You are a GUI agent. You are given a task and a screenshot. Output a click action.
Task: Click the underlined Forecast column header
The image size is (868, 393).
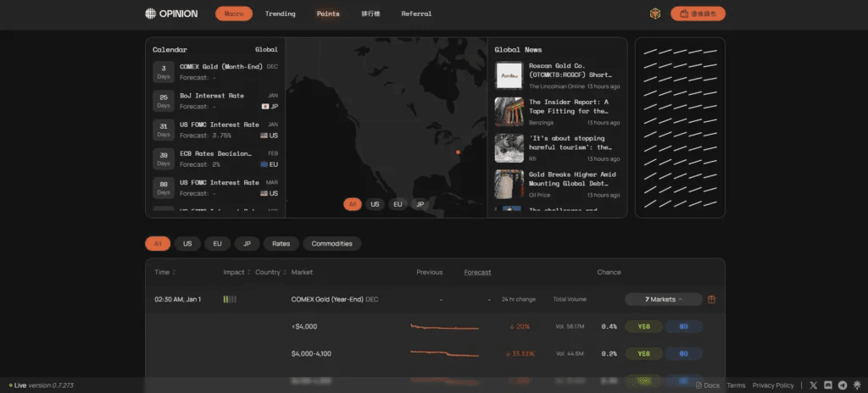click(477, 273)
